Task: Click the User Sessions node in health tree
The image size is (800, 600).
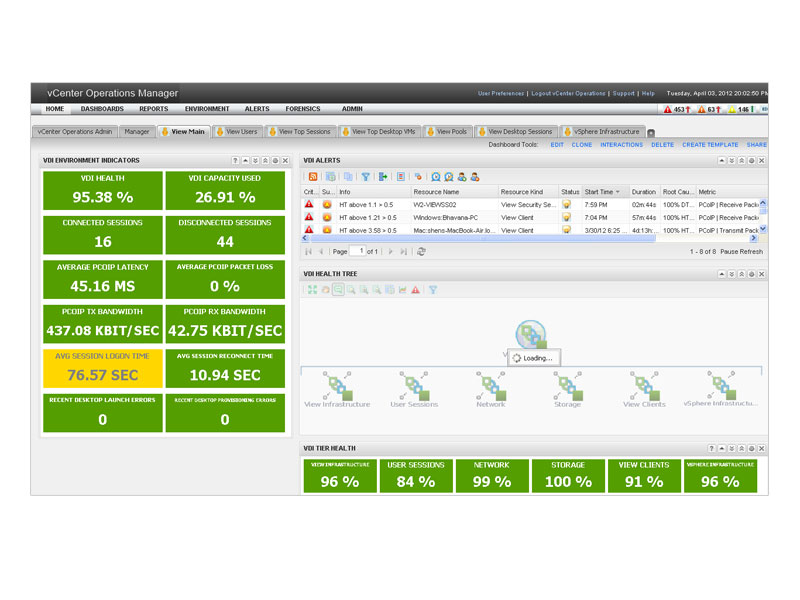Action: 414,389
